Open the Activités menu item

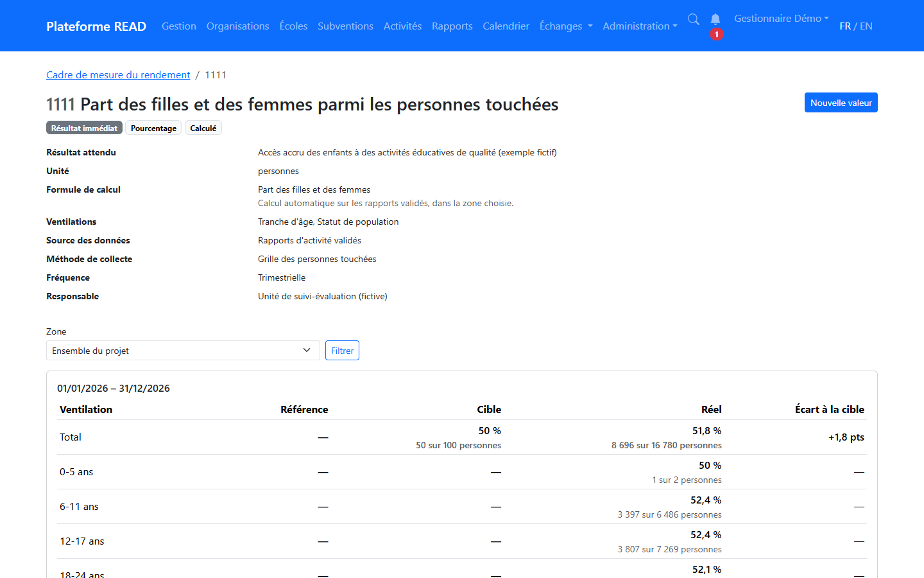tap(402, 26)
